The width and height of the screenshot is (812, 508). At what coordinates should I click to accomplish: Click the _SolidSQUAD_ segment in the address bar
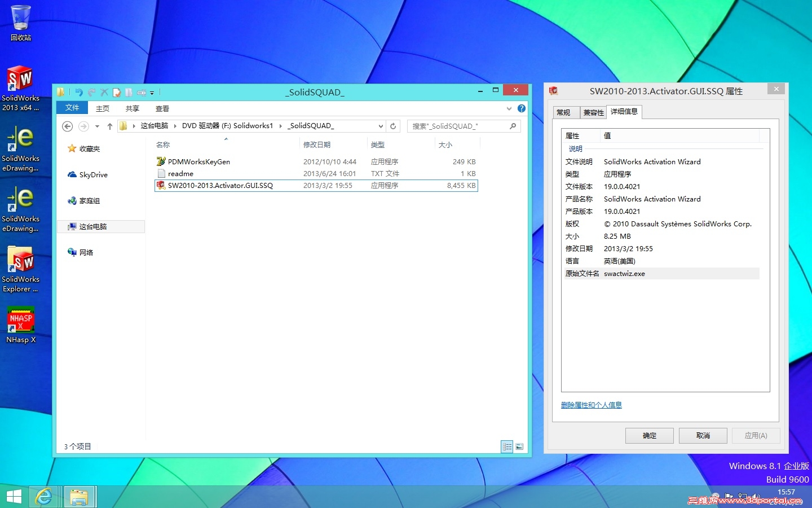(311, 126)
